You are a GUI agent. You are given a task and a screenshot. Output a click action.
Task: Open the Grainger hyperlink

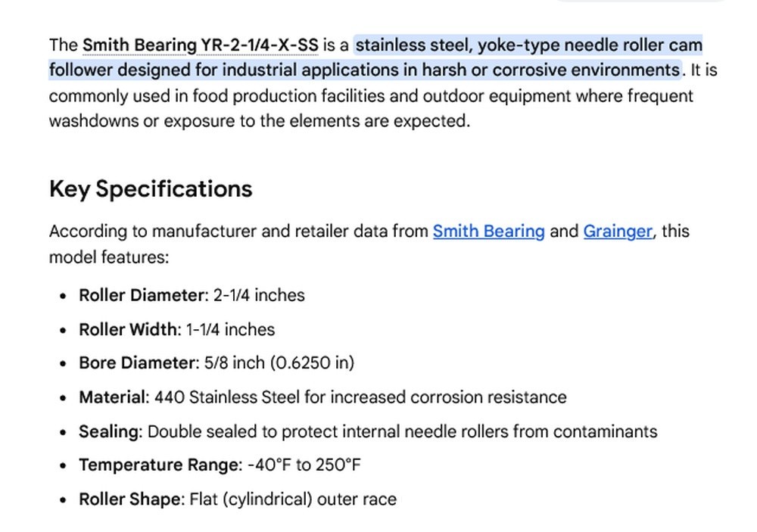(x=618, y=232)
